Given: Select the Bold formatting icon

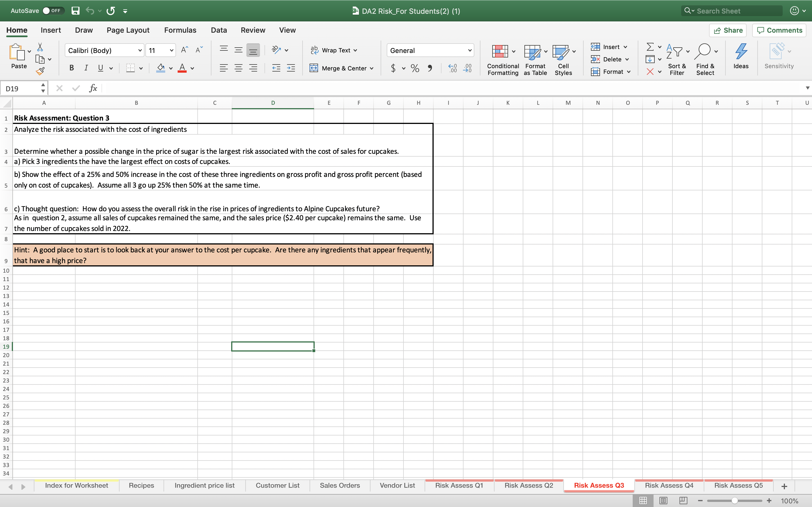Looking at the screenshot, I should [71, 68].
